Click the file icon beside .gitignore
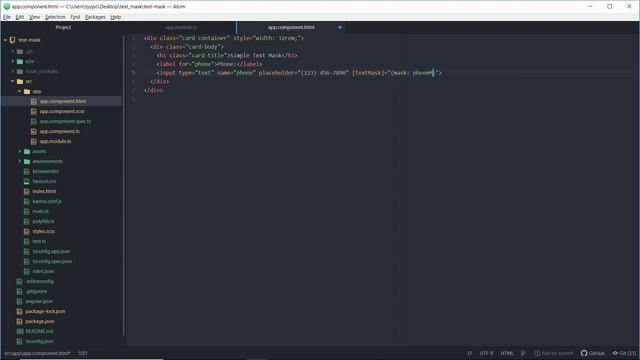 (x=19, y=291)
